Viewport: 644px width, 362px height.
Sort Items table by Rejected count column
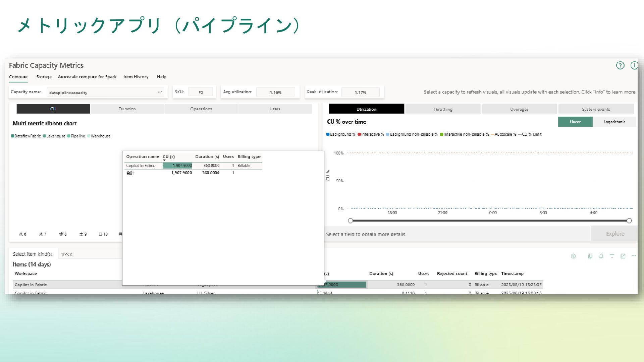tap(452, 274)
